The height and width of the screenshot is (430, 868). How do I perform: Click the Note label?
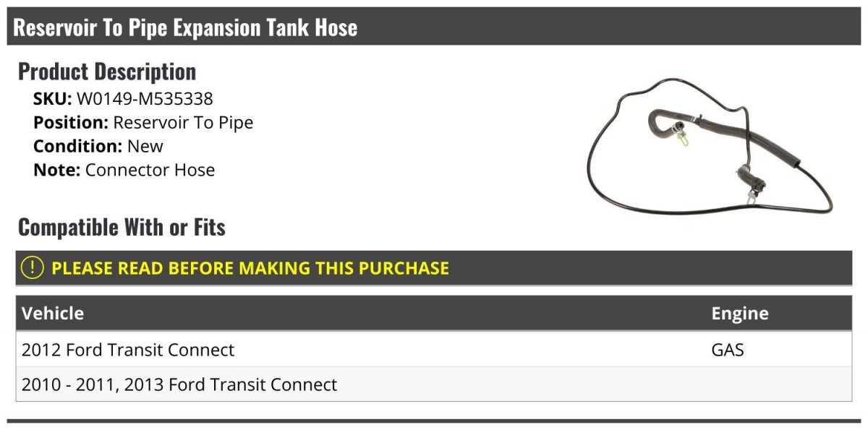click(x=57, y=171)
